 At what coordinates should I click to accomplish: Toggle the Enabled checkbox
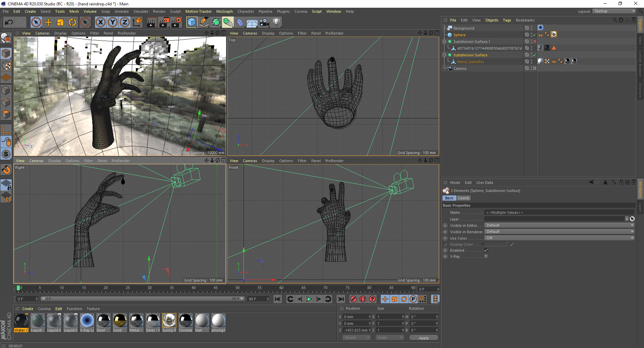click(x=486, y=250)
